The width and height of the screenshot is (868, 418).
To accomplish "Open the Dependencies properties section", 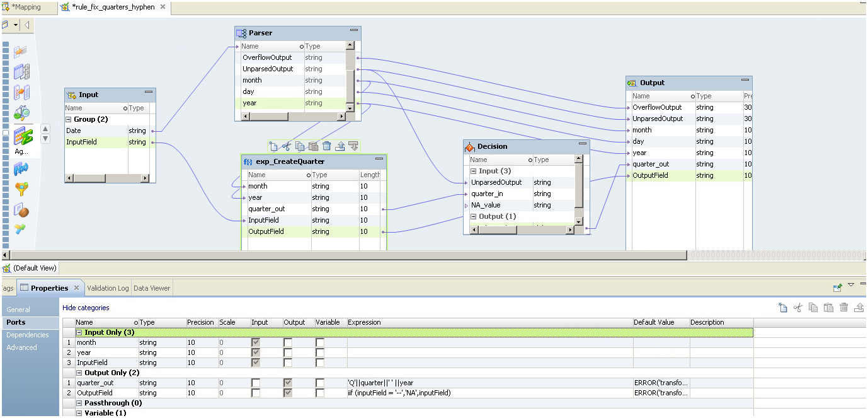I will (28, 335).
